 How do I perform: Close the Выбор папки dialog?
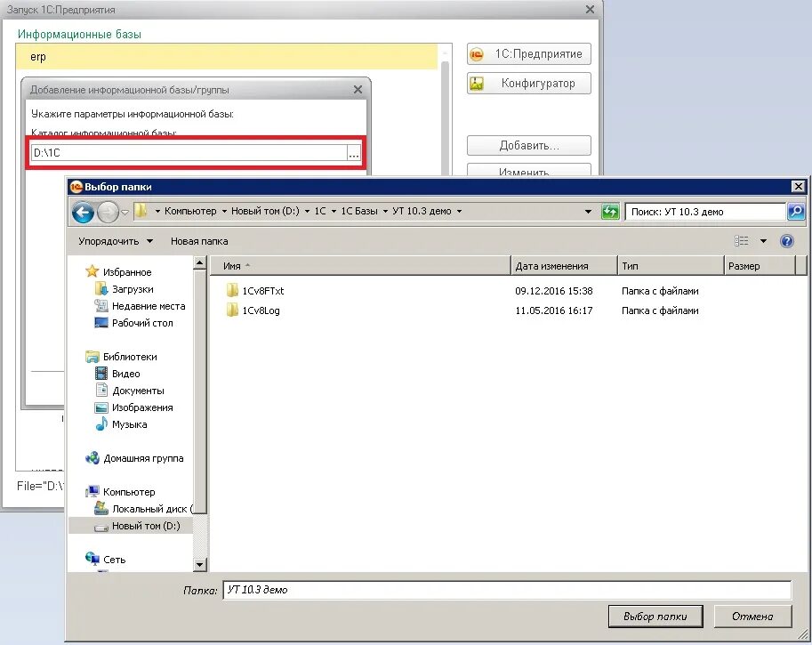pos(798,187)
